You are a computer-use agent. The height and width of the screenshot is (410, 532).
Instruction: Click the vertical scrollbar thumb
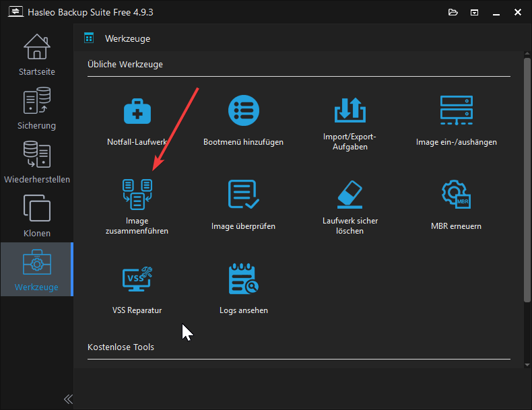point(527,180)
